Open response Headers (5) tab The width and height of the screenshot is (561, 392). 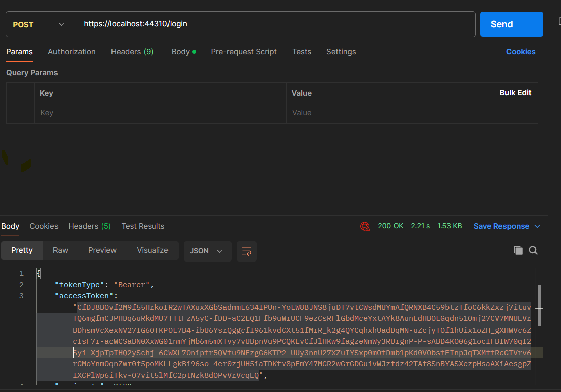point(89,226)
